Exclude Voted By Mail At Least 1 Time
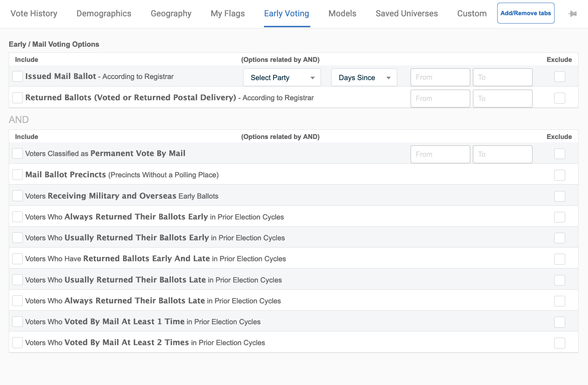 [x=560, y=322]
